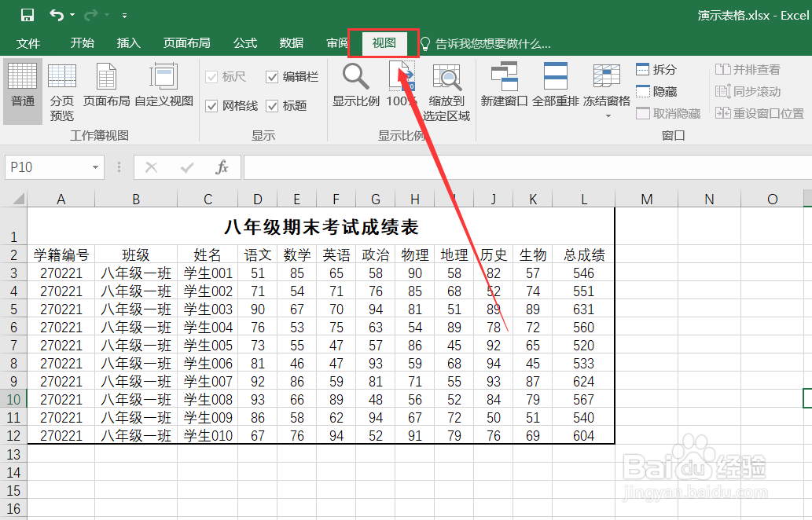
Task: Click the formula bar input area
Action: tap(527, 167)
